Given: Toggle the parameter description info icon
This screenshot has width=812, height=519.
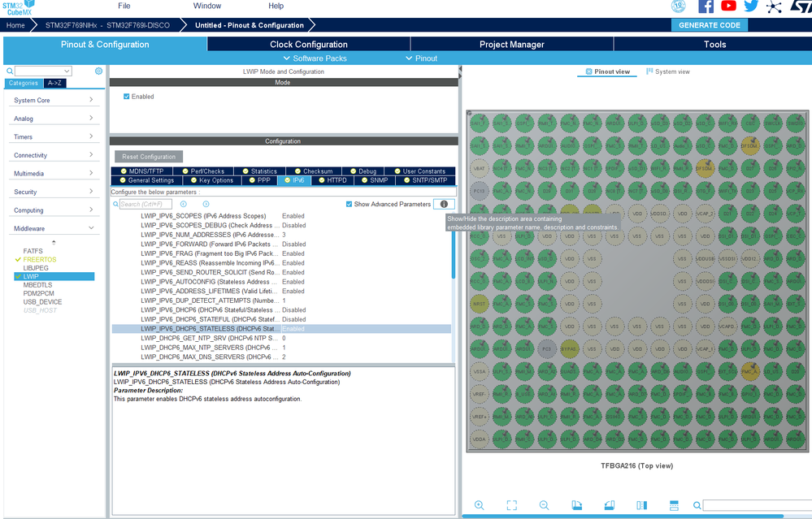Looking at the screenshot, I should click(444, 204).
